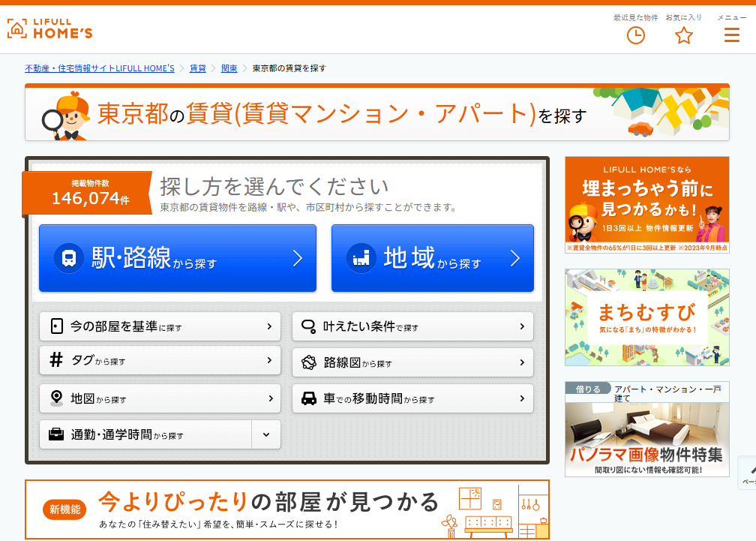Click arrow on 地図から探す row

[271, 398]
